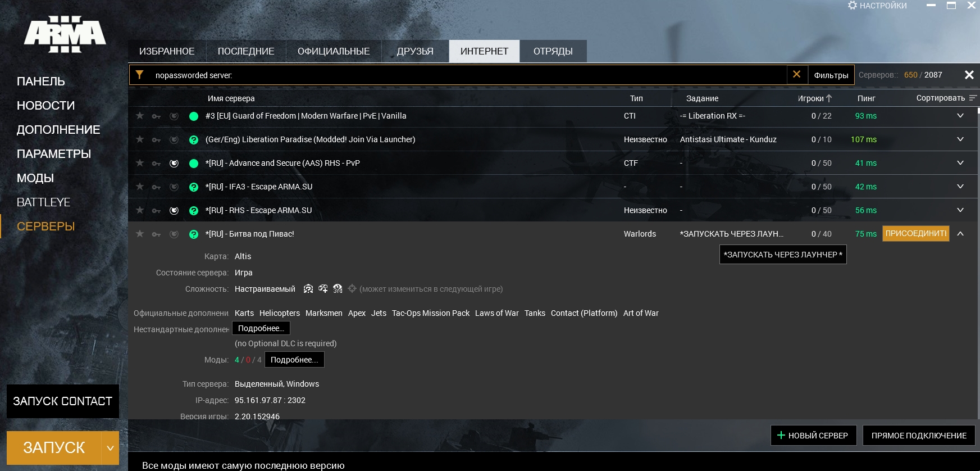This screenshot has height=471, width=980.
Task: Click BattlEye icon on Advance and Secure row
Action: pyautogui.click(x=174, y=164)
